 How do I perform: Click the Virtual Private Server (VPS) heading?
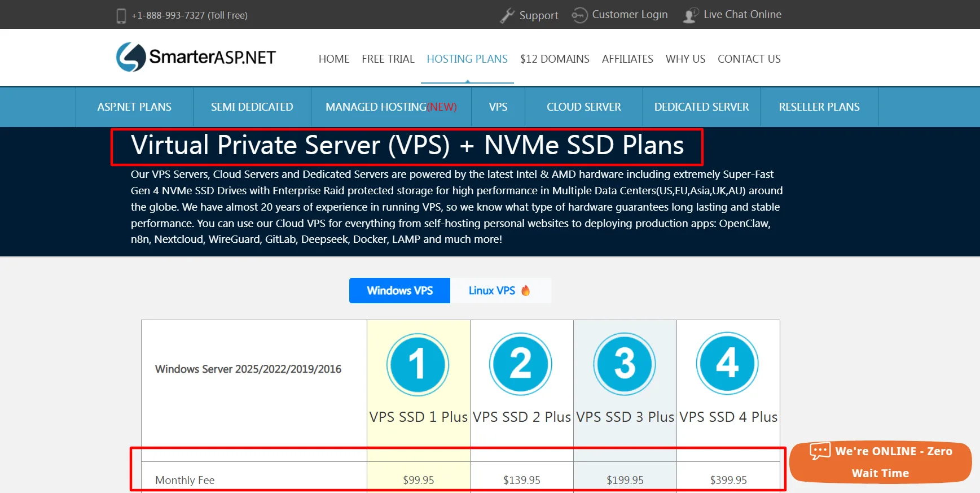[407, 145]
